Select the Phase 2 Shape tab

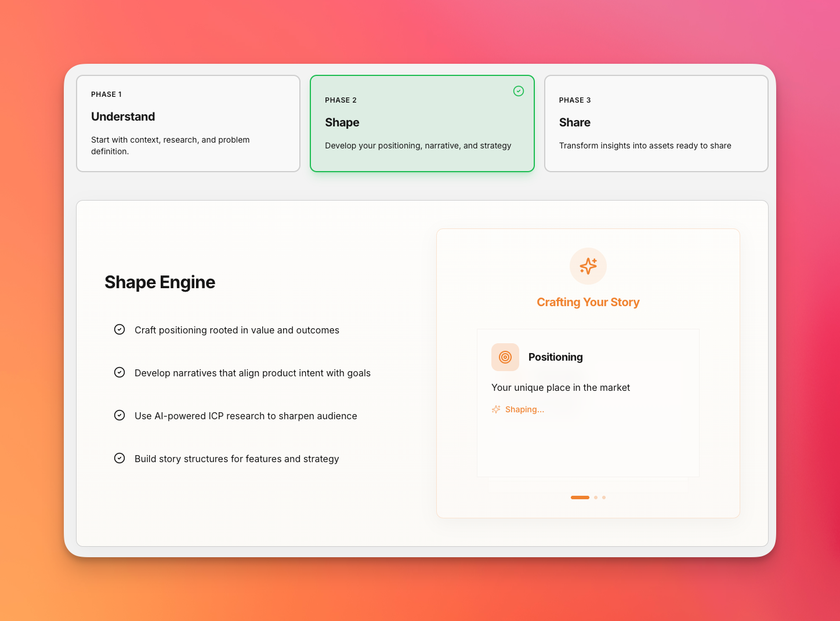422,124
